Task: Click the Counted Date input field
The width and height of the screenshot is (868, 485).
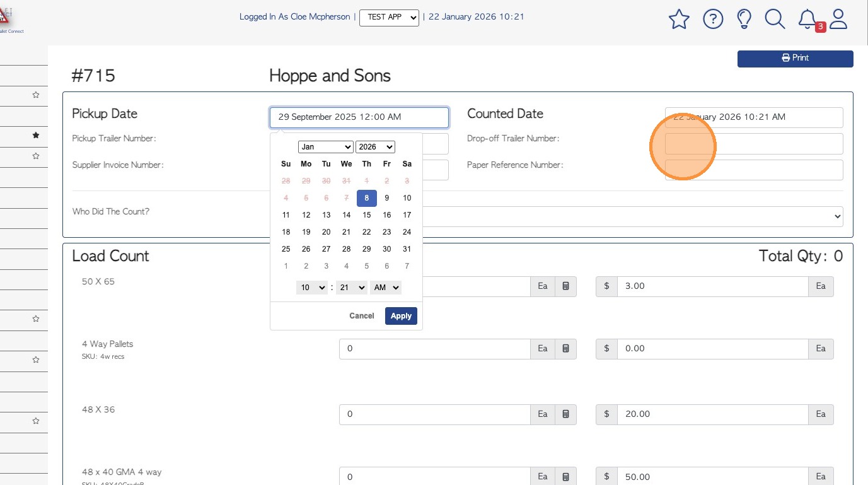Action: tap(754, 117)
